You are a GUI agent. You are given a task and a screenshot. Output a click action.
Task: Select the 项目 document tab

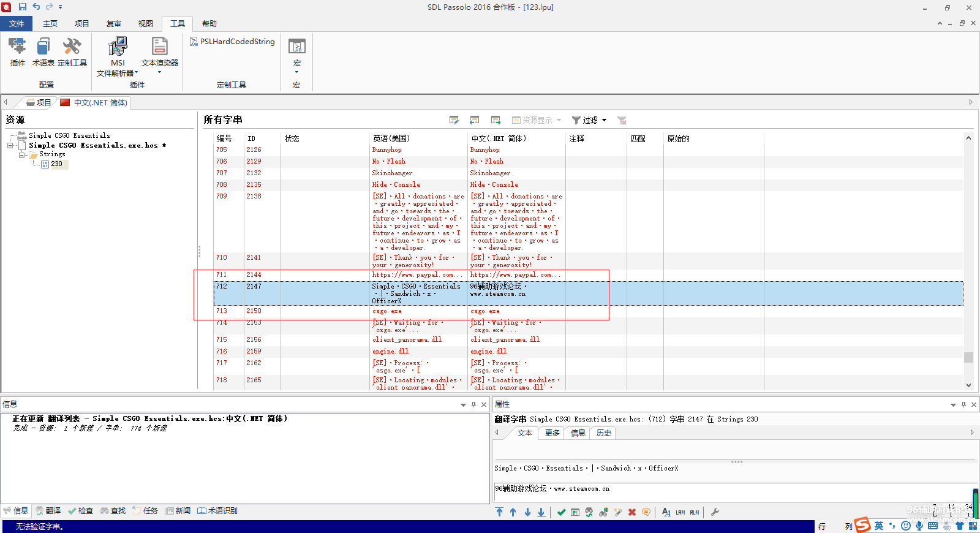39,102
